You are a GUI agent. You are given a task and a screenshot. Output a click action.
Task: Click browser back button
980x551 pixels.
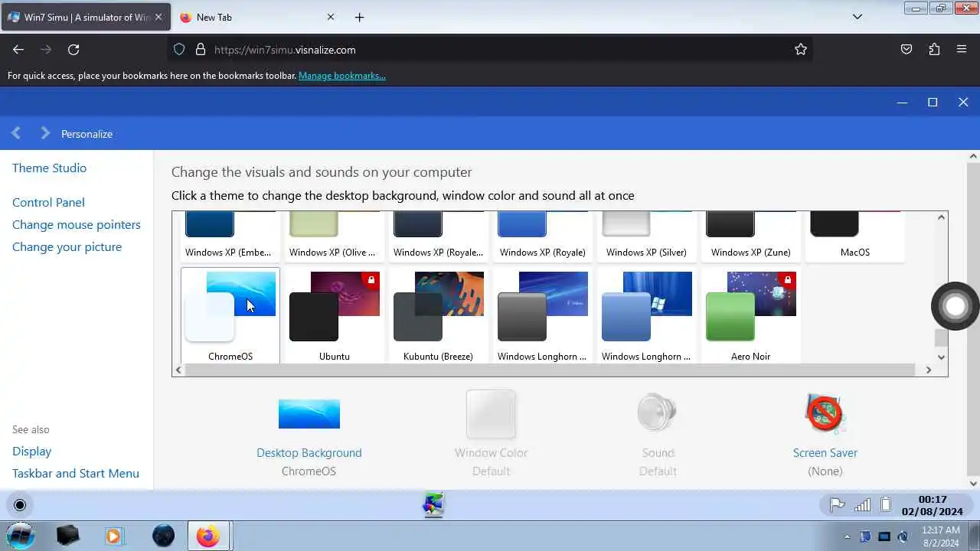pos(18,49)
